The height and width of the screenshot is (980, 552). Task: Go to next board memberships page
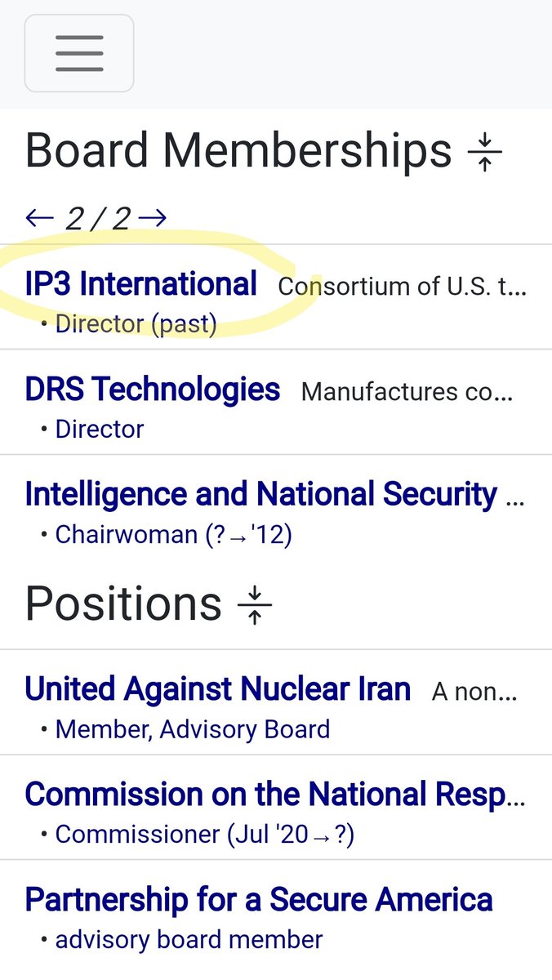[153, 217]
